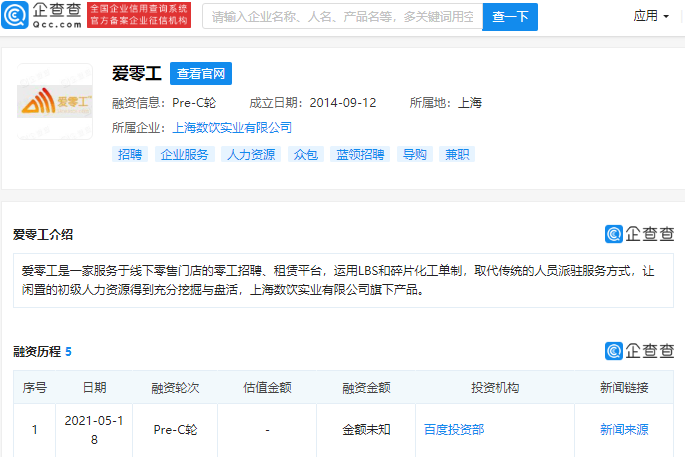Click the 序号 column header
The height and width of the screenshot is (457, 685).
pyautogui.click(x=35, y=388)
